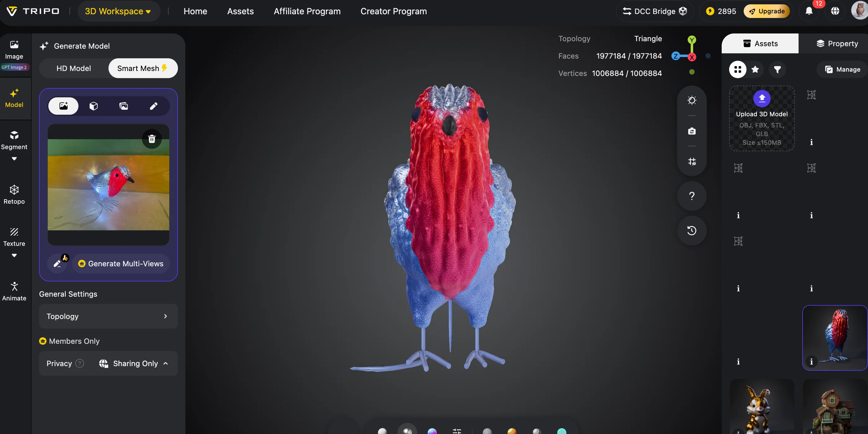Click the Tripo logo
This screenshot has width=868, height=434.
(33, 11)
